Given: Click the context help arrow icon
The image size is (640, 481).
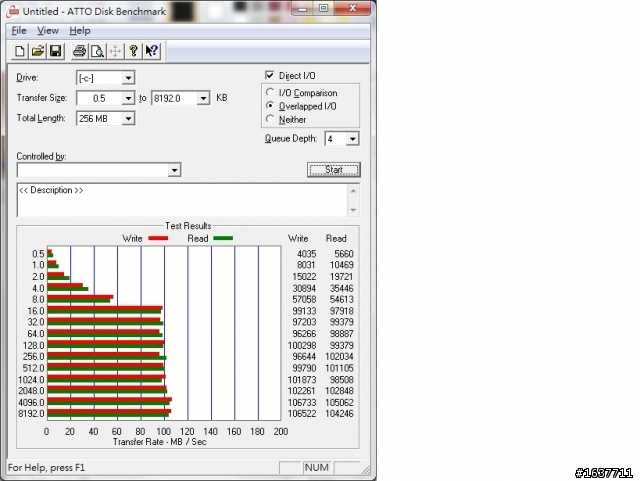Looking at the screenshot, I should coord(152,51).
